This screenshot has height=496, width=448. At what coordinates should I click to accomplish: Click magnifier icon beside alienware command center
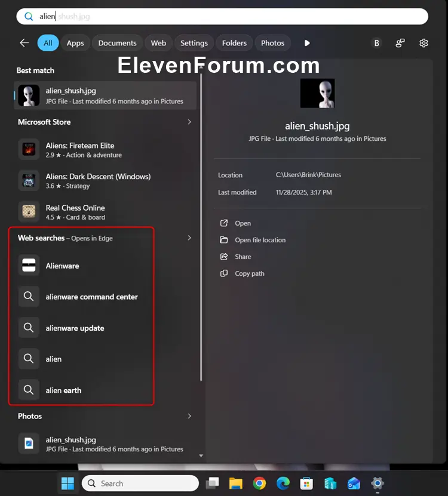click(29, 297)
